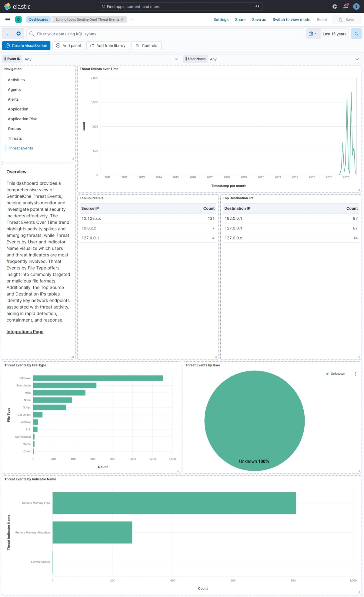Viewport: 364px width, 597px height.
Task: Open the filter options menu icon
Action: click(8, 34)
